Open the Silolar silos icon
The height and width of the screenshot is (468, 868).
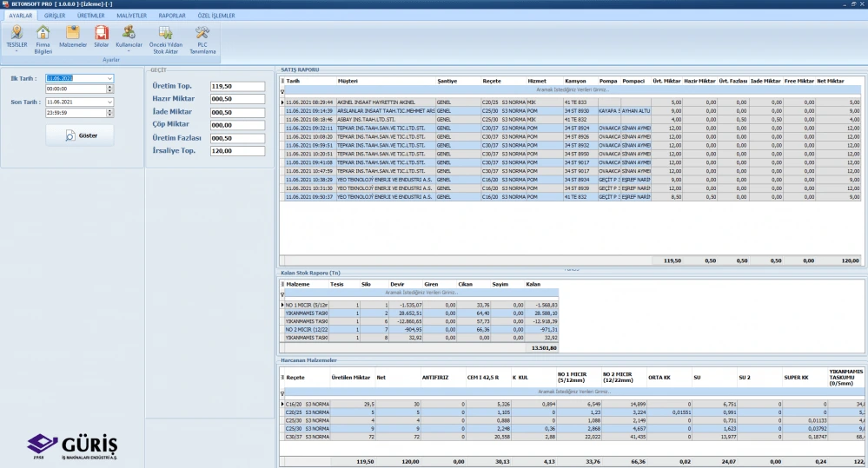(x=102, y=32)
